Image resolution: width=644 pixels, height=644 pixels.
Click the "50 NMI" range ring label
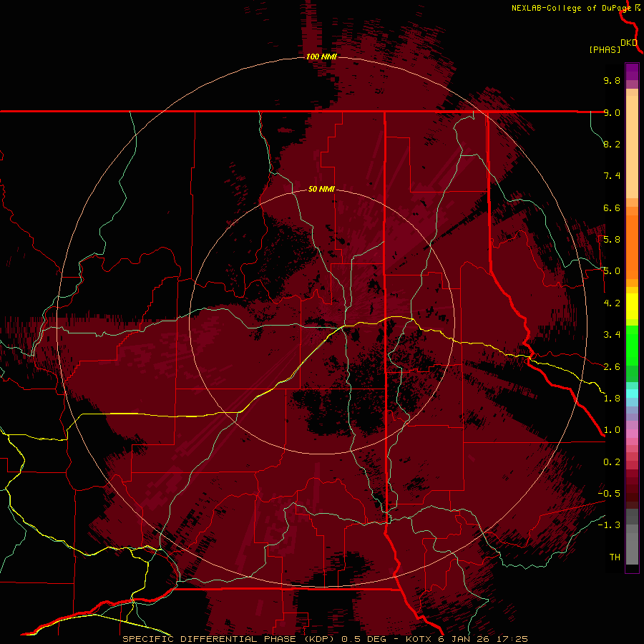[x=321, y=189]
